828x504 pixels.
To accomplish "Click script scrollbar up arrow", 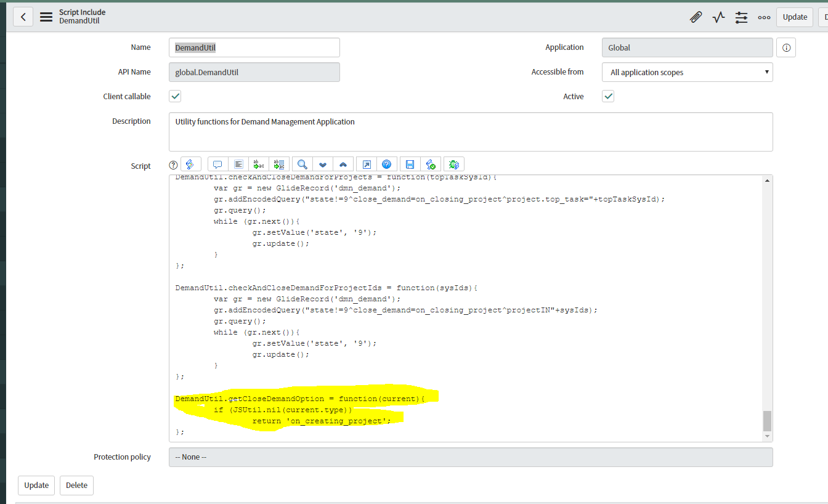I will point(767,181).
